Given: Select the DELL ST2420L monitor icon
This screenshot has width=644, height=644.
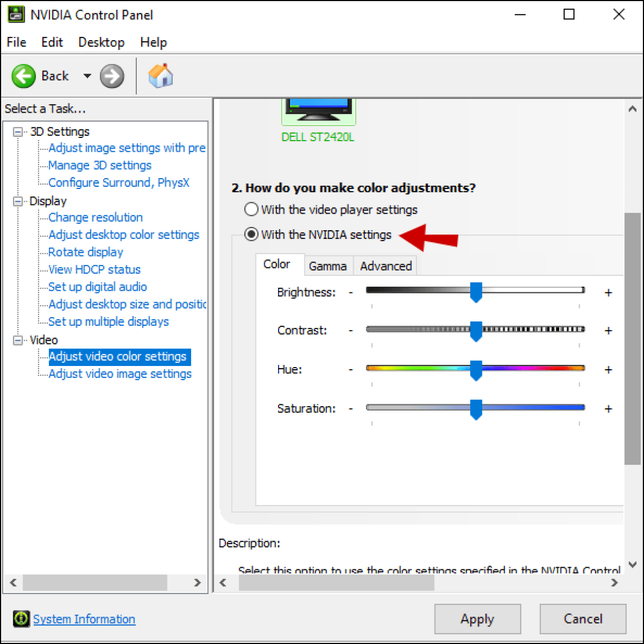Looking at the screenshot, I should 318,110.
